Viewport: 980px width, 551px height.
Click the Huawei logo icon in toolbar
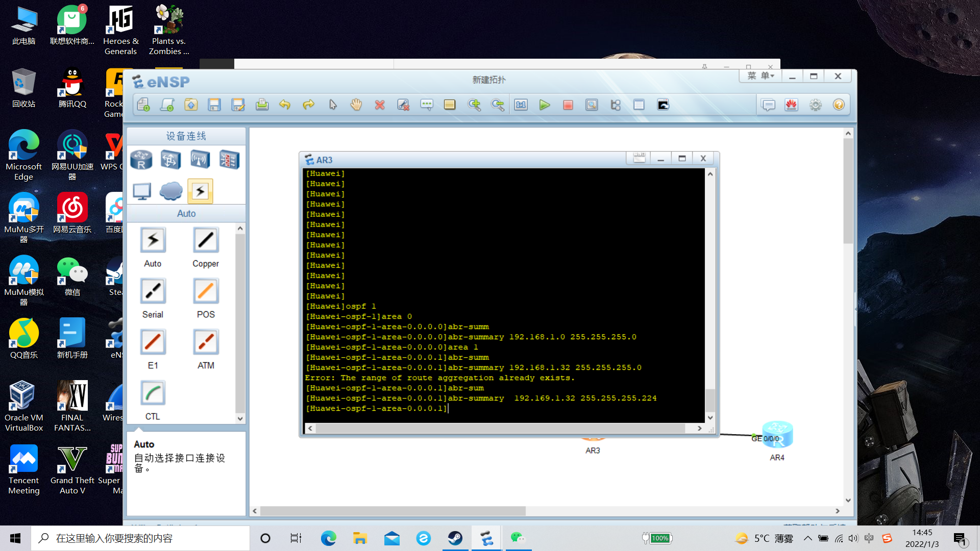(791, 105)
